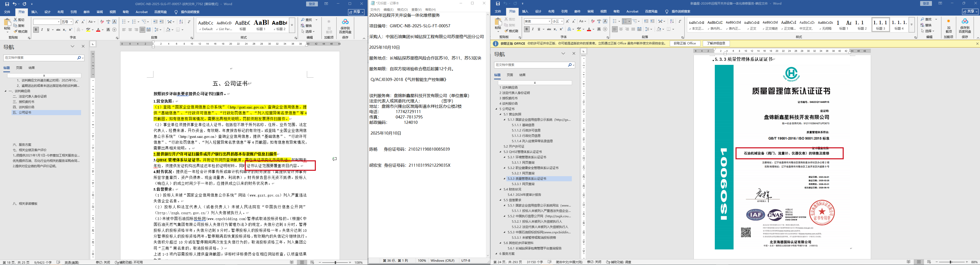The width and height of the screenshot is (980, 265).
Task: Open the font size dropdown showing 小三
Action: (x=562, y=22)
